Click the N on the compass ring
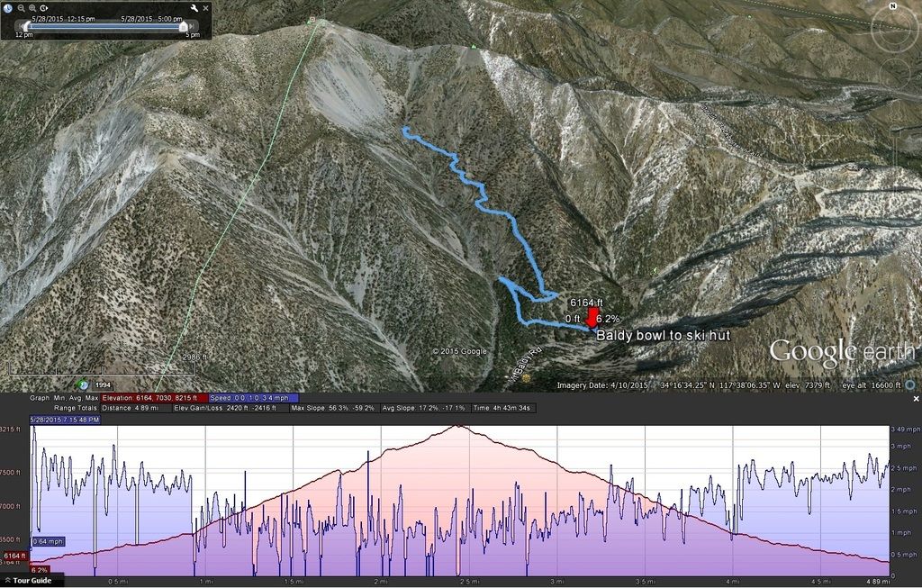Image resolution: width=922 pixels, height=588 pixels. pyautogui.click(x=893, y=6)
